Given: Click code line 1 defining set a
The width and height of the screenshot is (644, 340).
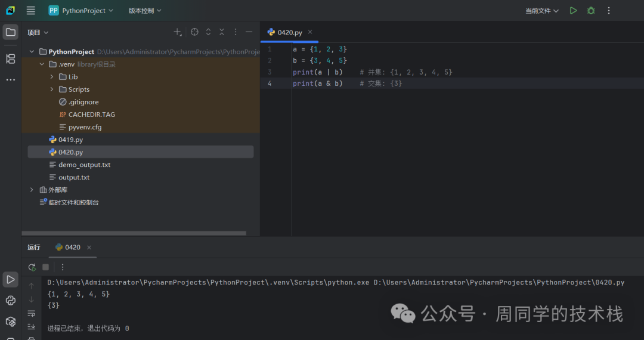Looking at the screenshot, I should tap(320, 50).
